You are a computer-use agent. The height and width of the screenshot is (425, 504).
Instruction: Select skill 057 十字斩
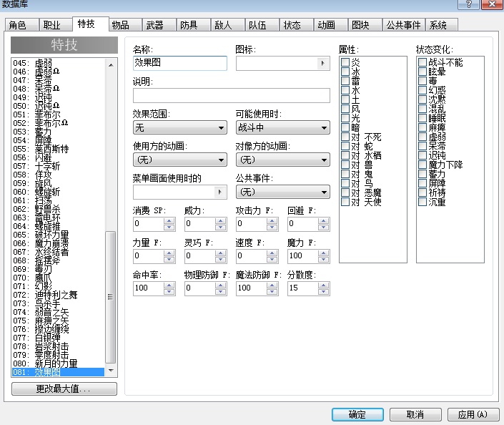pyautogui.click(x=58, y=166)
